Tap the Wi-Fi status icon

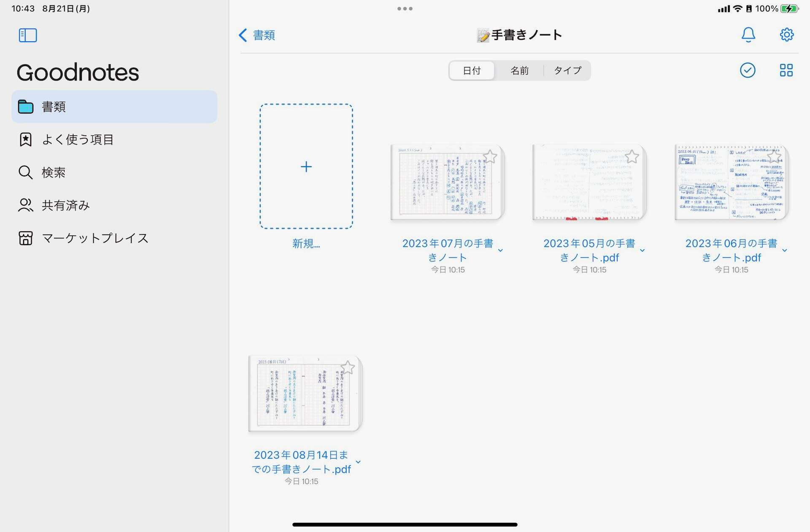pyautogui.click(x=737, y=8)
